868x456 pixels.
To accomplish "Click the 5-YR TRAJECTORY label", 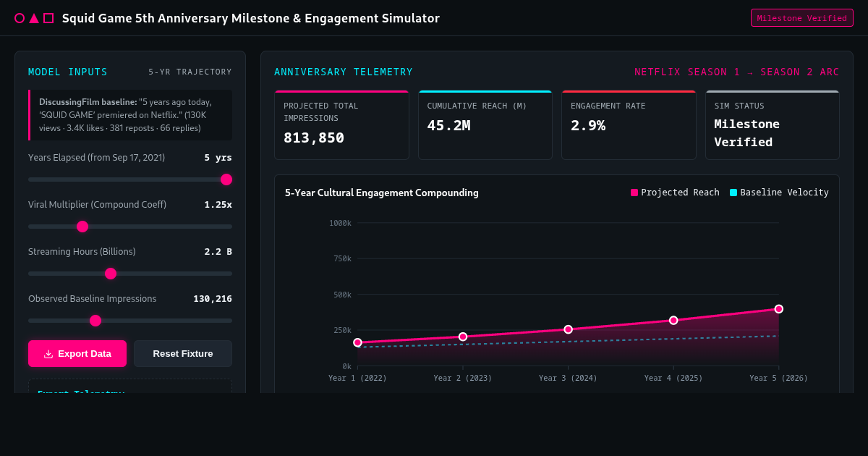I will 190,72.
